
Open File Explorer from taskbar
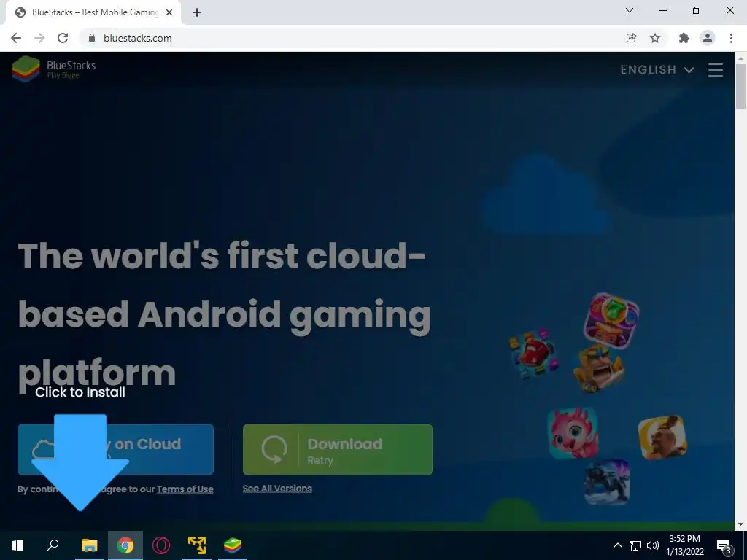point(90,545)
